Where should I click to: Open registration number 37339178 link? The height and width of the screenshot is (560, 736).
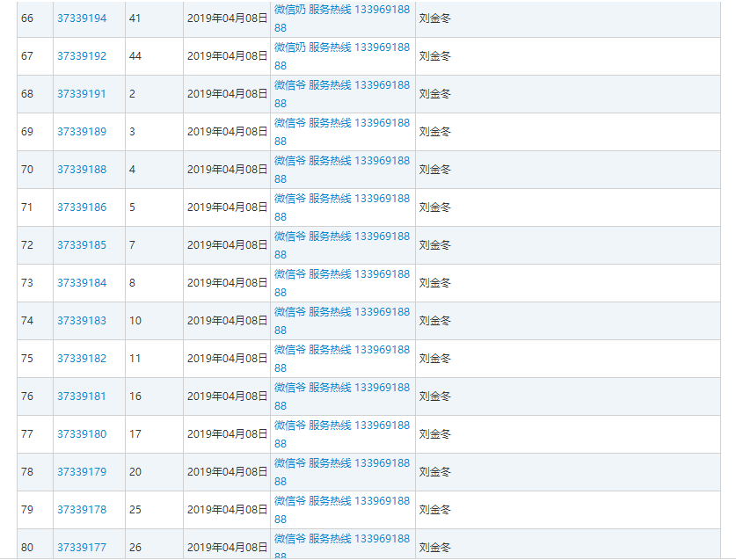tap(82, 509)
